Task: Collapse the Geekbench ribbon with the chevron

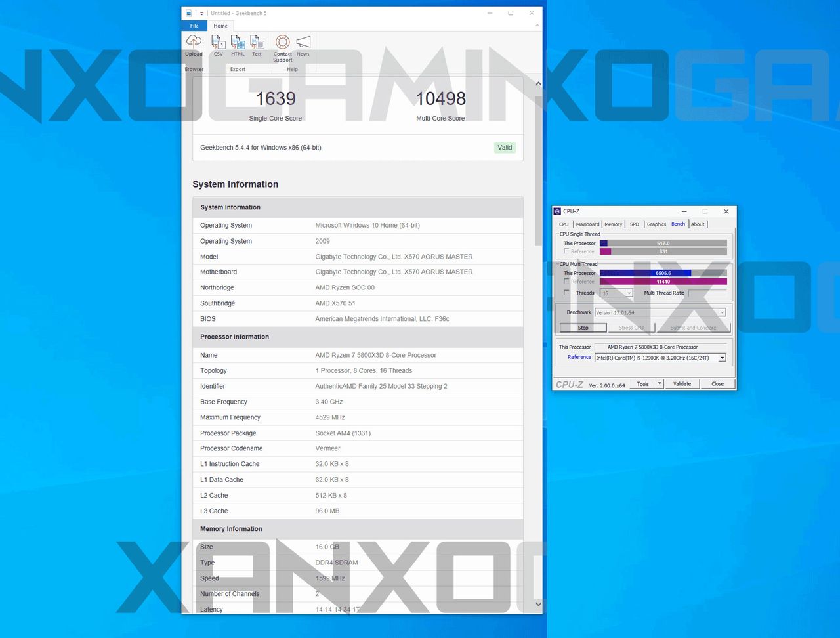Action: tap(537, 26)
